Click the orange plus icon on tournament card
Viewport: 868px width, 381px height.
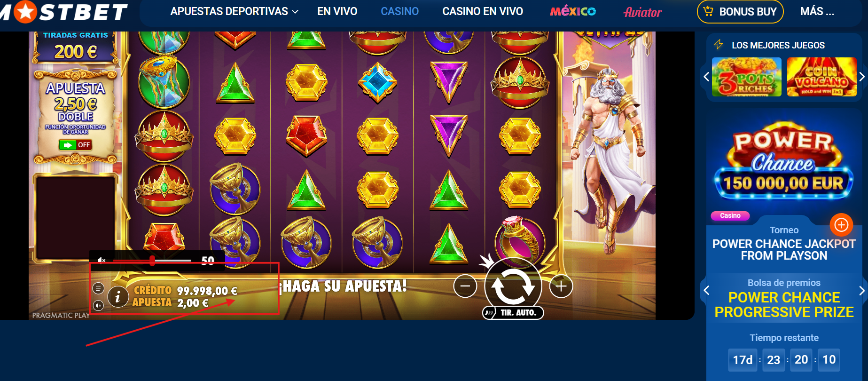coord(841,225)
